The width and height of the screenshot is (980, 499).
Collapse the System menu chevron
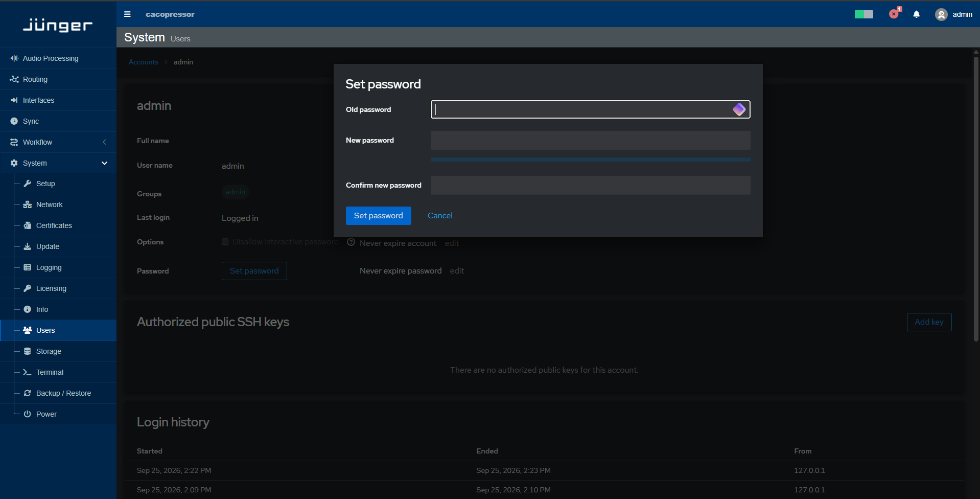(x=104, y=163)
